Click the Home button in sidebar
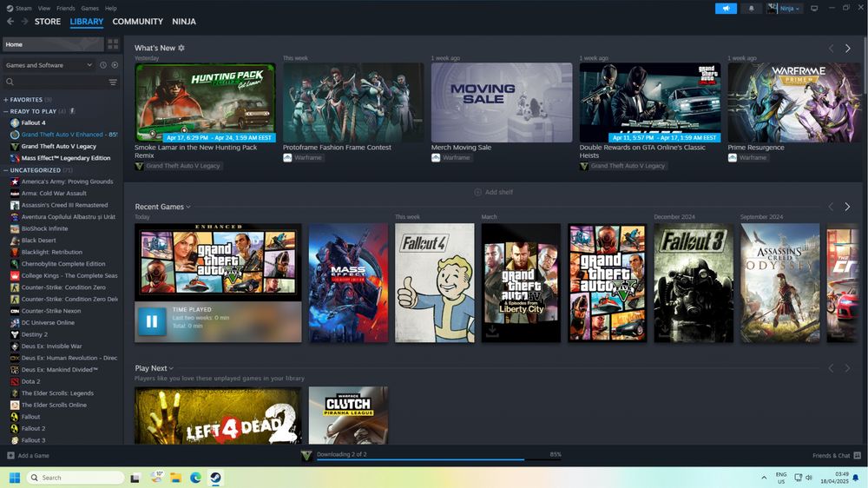The width and height of the screenshot is (868, 488). pyautogui.click(x=53, y=44)
